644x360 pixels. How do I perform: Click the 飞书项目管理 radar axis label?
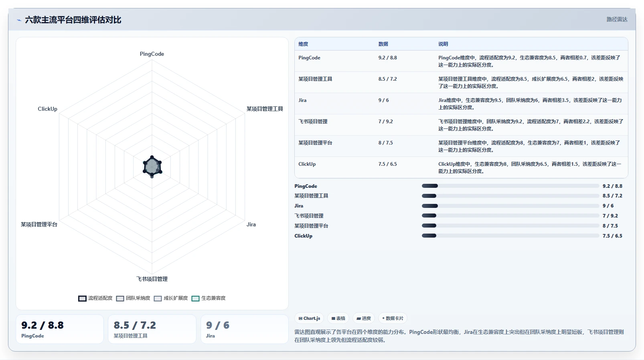[x=152, y=279]
